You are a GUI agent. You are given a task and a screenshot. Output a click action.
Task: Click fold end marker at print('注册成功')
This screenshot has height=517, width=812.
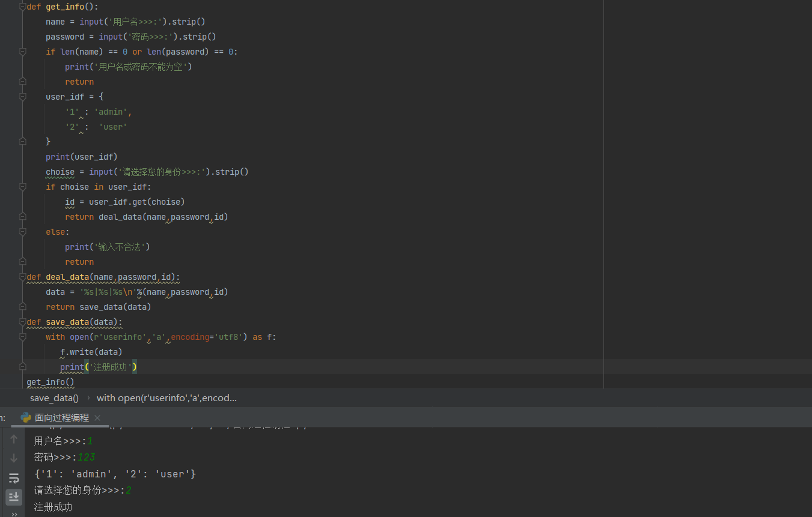click(x=23, y=367)
